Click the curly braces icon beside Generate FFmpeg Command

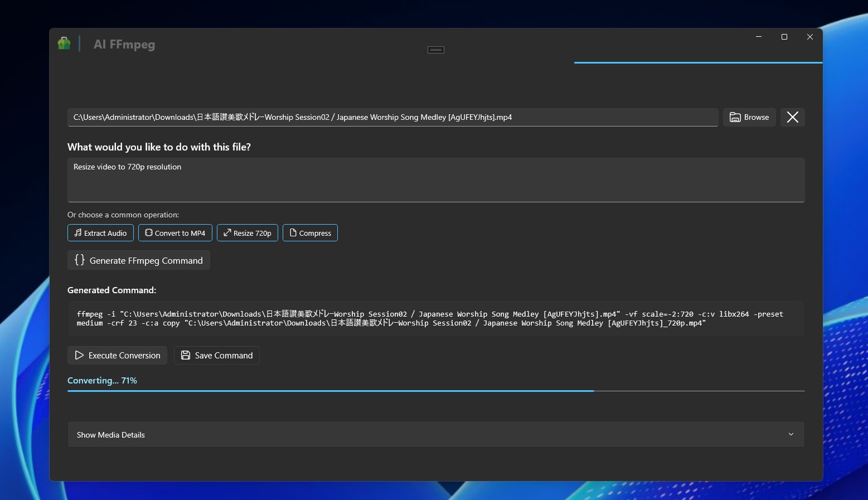[79, 260]
